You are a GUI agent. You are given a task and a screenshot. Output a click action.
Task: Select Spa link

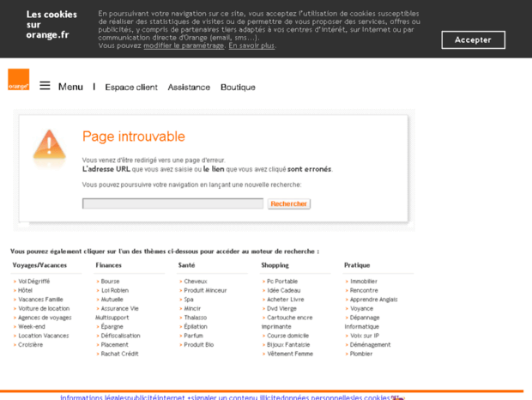coord(189,300)
